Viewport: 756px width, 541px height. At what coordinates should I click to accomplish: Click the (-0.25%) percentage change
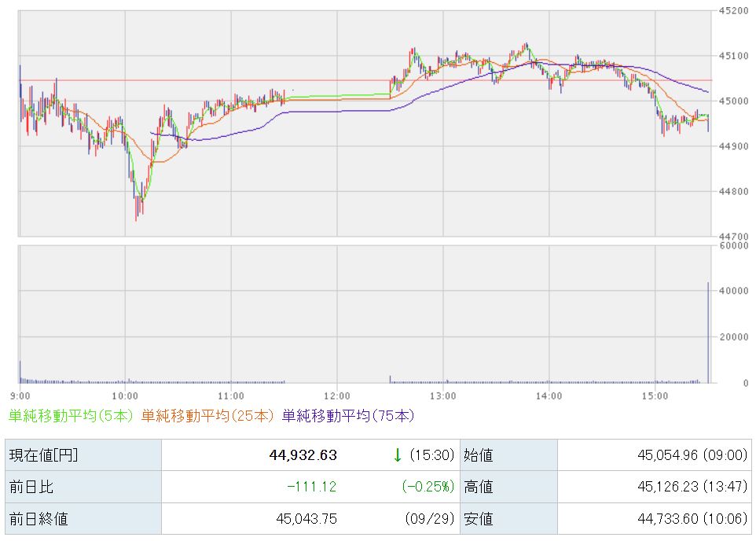pos(428,487)
